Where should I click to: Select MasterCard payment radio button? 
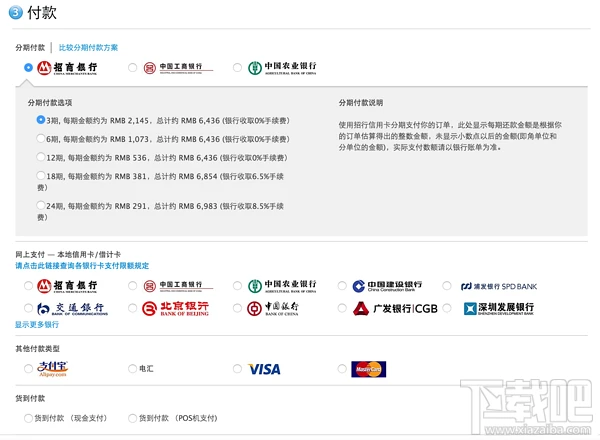(342, 369)
